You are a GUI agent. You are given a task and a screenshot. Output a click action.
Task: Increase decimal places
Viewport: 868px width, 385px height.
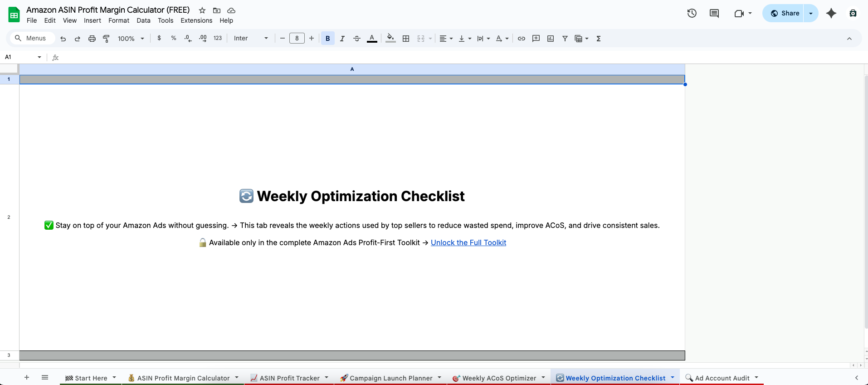tap(203, 38)
